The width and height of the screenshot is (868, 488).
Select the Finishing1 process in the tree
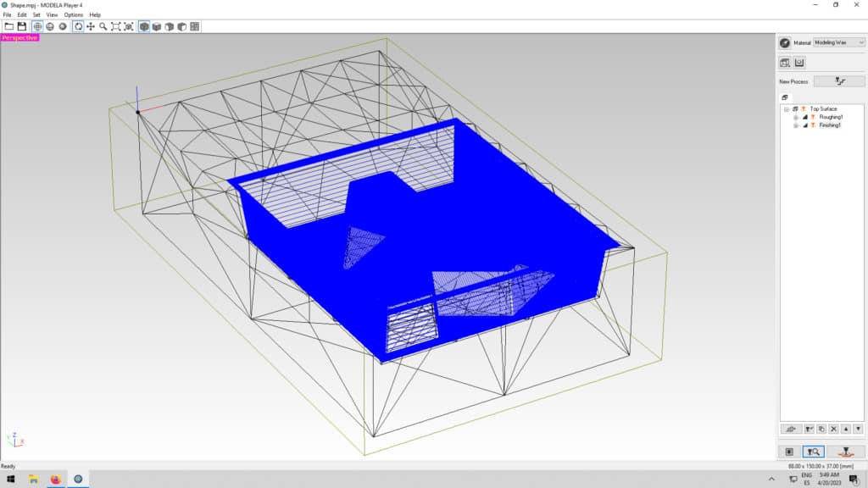(x=829, y=125)
